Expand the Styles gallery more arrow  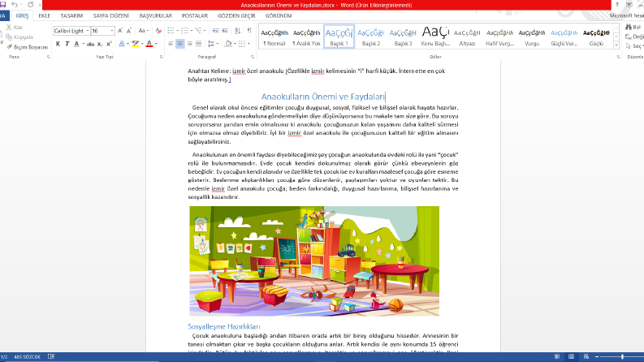616,45
